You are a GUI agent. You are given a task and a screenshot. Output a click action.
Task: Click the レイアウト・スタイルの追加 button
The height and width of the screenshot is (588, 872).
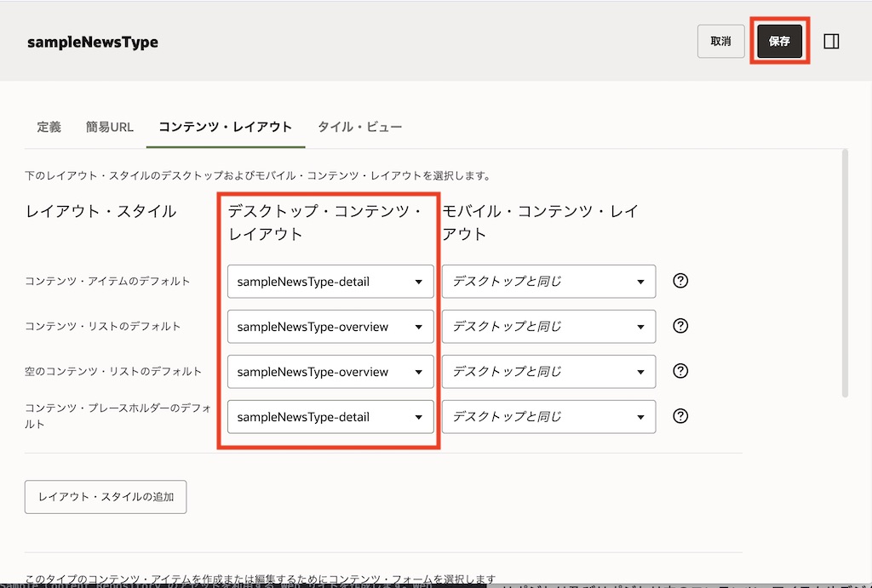pos(106,497)
